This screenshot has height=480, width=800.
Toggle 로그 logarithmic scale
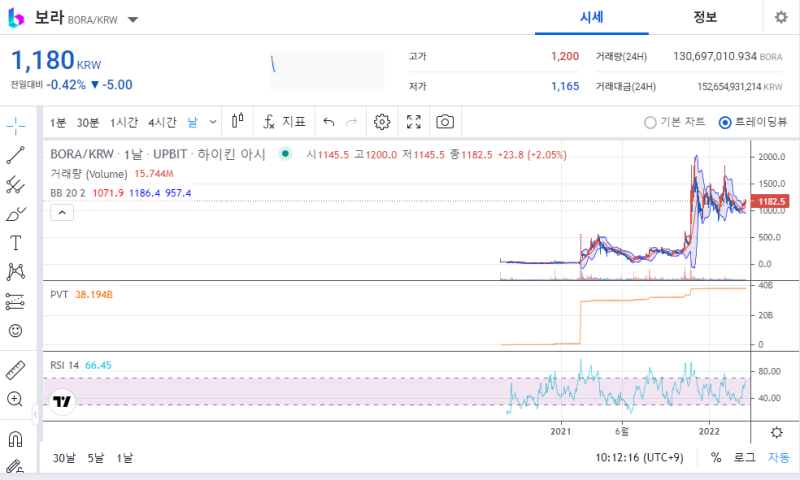coord(744,458)
